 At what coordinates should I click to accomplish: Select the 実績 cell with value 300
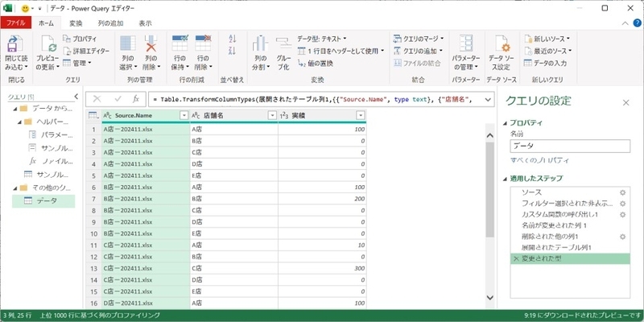pos(322,268)
